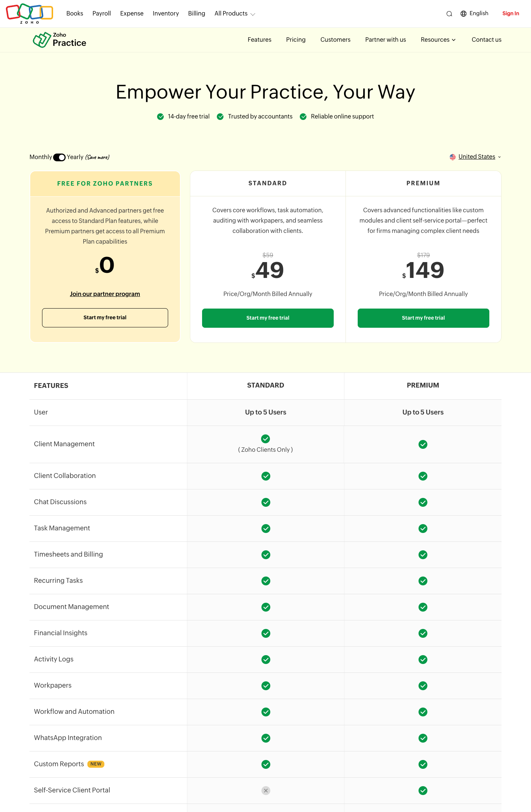Click checkmark icon beside 14-day free trial
The width and height of the screenshot is (531, 812).
click(x=160, y=117)
